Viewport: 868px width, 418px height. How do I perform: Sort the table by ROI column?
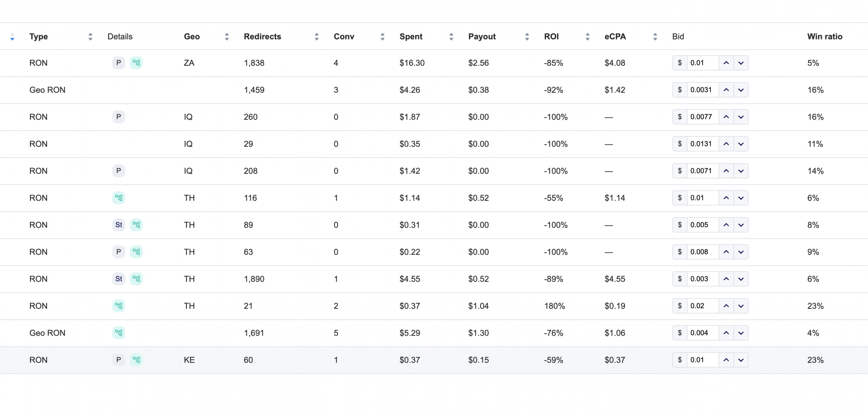pyautogui.click(x=587, y=36)
